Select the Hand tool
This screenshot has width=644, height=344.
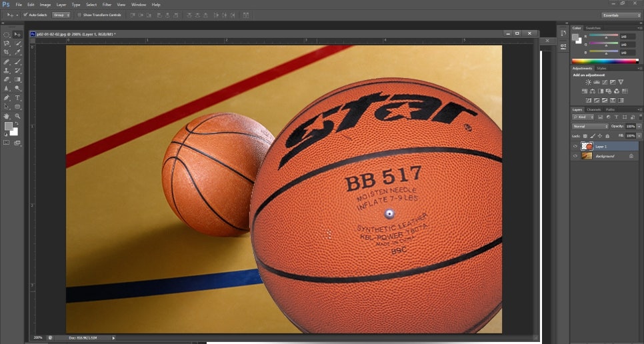click(x=7, y=116)
